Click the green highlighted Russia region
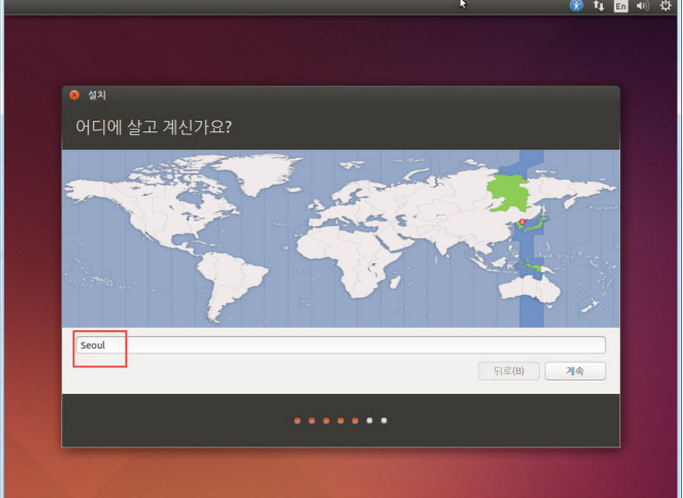The image size is (683, 498). [507, 194]
